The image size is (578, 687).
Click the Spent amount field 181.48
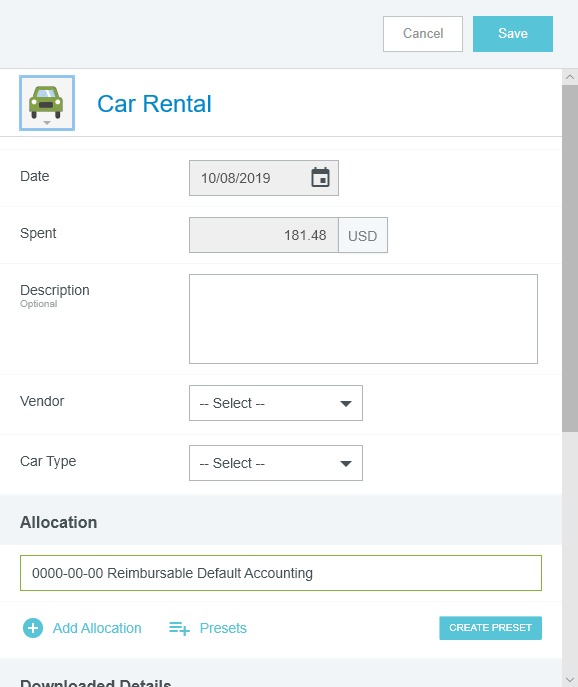tap(264, 235)
